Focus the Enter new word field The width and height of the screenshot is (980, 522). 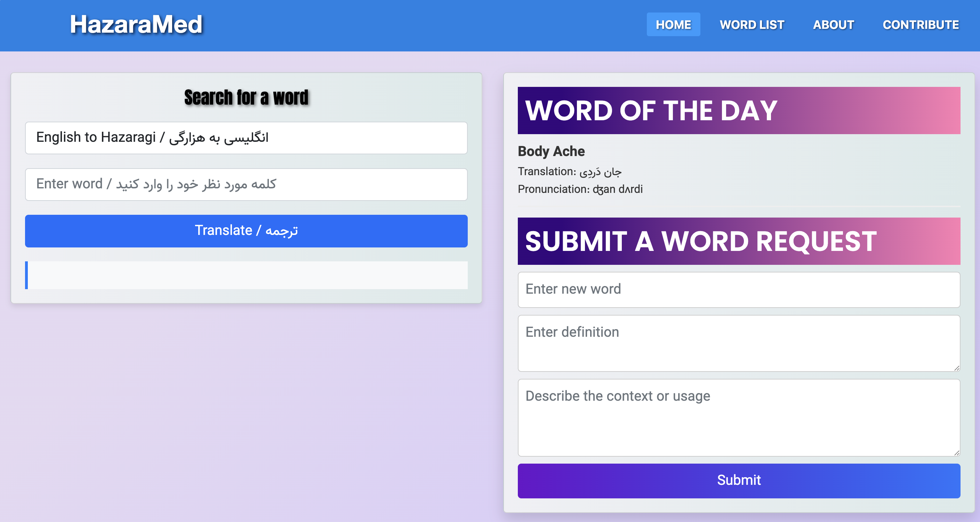pos(738,289)
